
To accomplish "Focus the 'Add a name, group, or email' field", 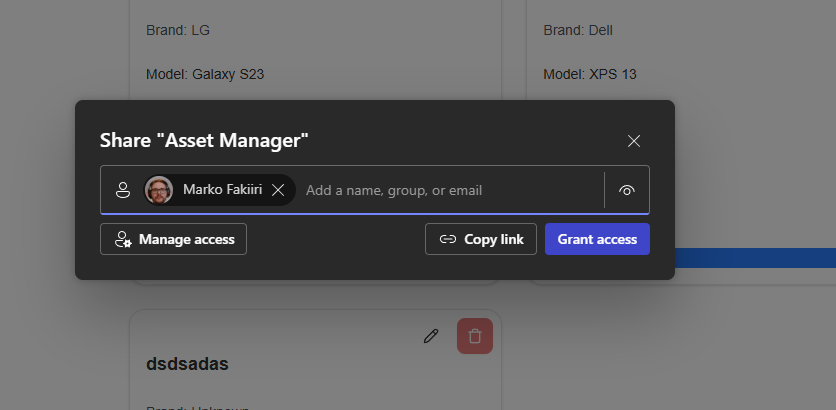I will (x=448, y=190).
